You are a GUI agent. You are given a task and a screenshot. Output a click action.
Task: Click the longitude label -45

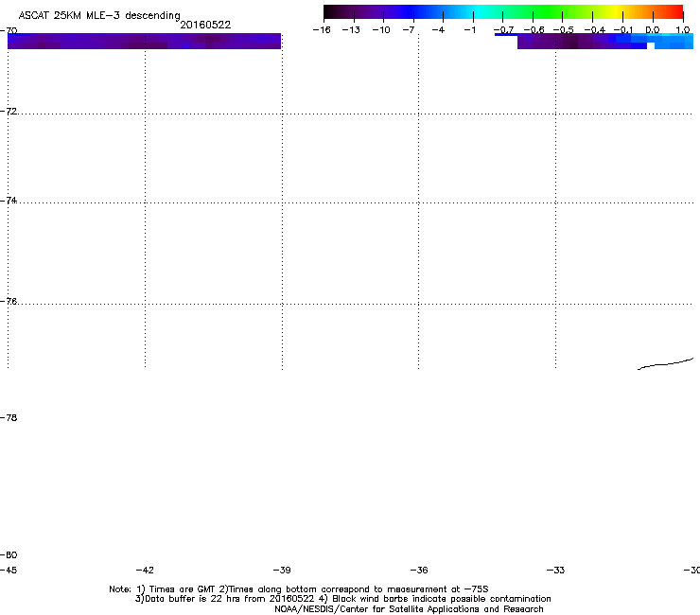pos(9,570)
